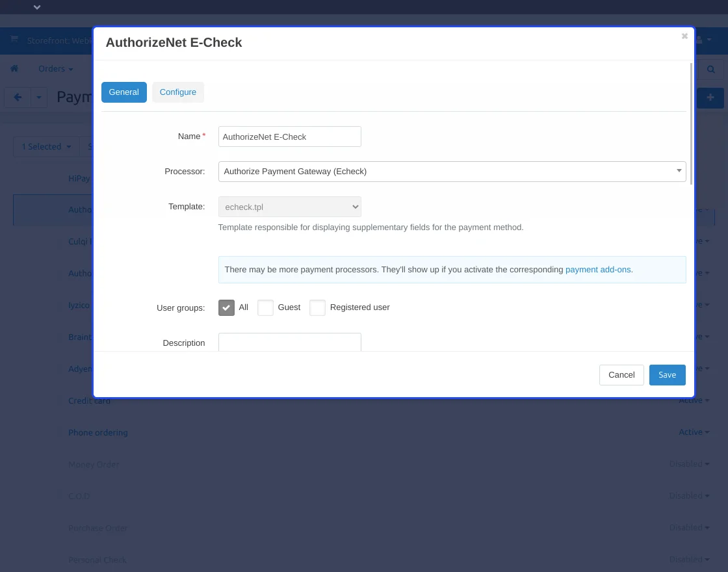The height and width of the screenshot is (572, 728).
Task: Check the Registered user checkbox
Action: click(318, 307)
